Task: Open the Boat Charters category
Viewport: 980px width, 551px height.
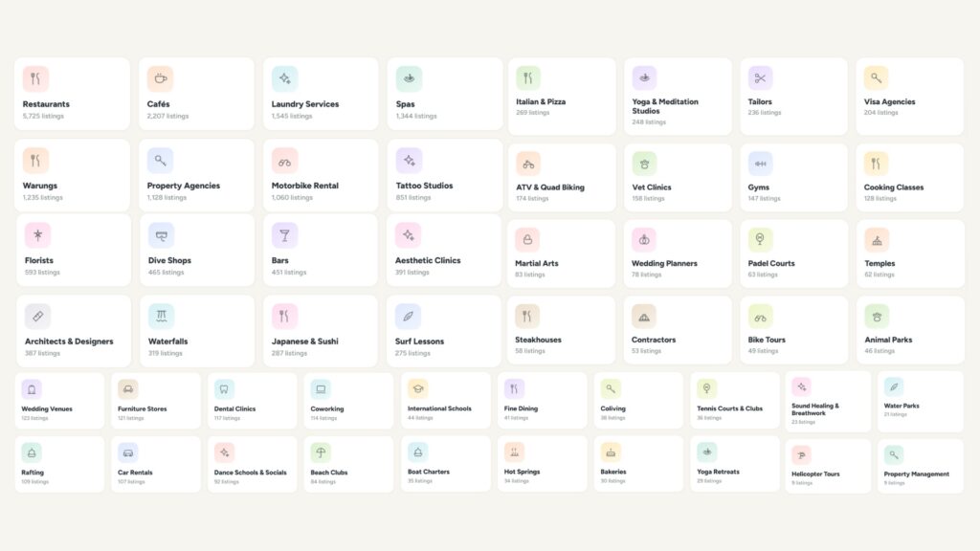Action: tap(446, 464)
